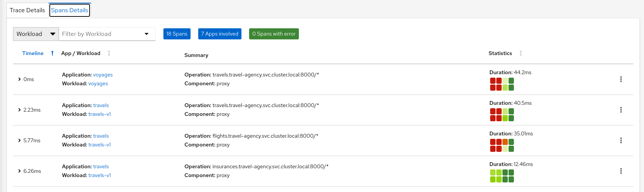
Task: Expand the 5.77ms span row
Action: pos(20,140)
